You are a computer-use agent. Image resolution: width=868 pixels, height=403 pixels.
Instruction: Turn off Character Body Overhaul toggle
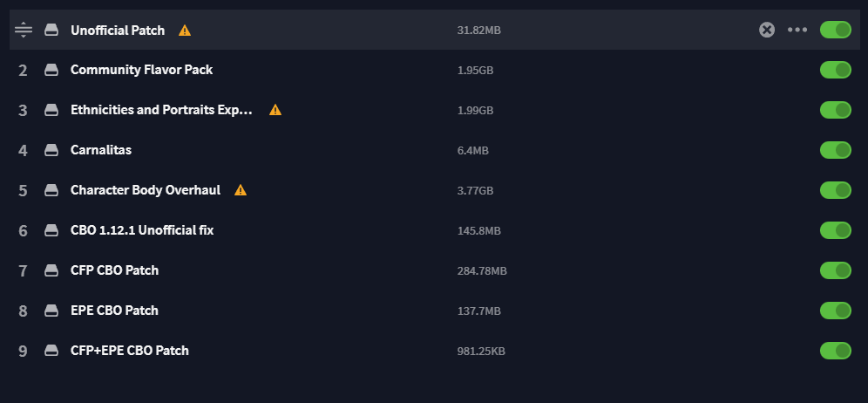pyautogui.click(x=835, y=190)
